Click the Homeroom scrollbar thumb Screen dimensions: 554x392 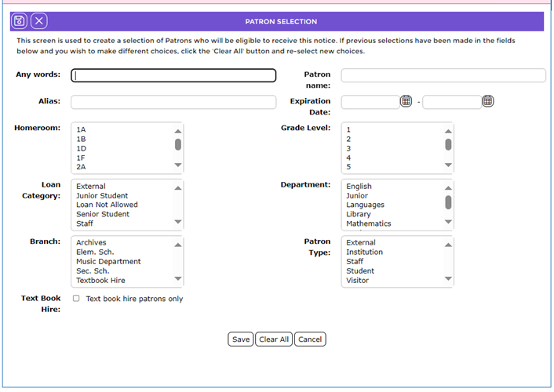point(178,144)
